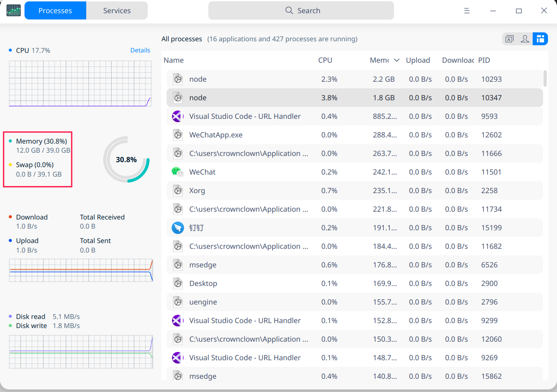Viewport: 557px width, 392px height.
Task: Switch to the Services tab
Action: point(117,11)
